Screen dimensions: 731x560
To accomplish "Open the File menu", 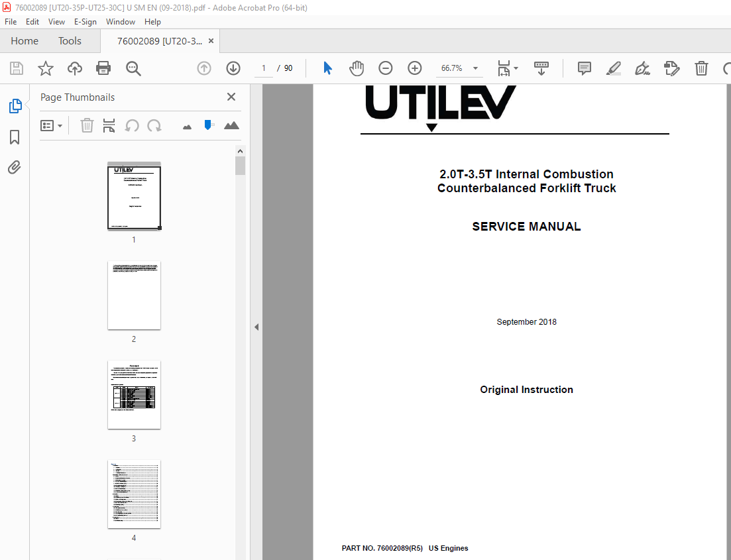I will tap(11, 22).
